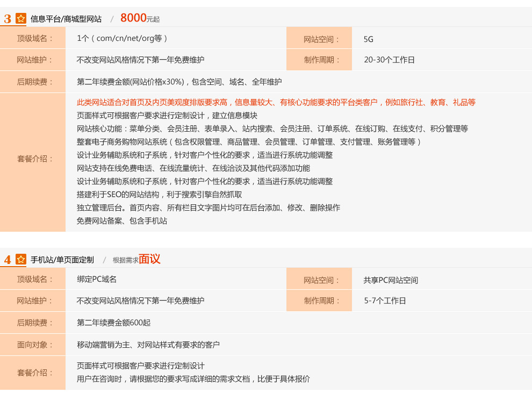This screenshot has height=400, width=532.
Task: Click the 面向对象 label cell
Action: click(33, 345)
